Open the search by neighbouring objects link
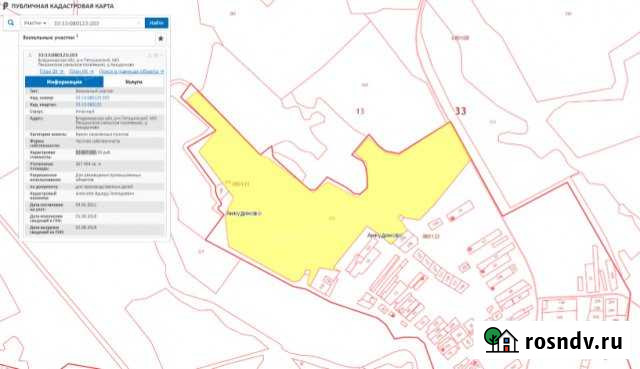This screenshot has width=640, height=369. click(131, 71)
